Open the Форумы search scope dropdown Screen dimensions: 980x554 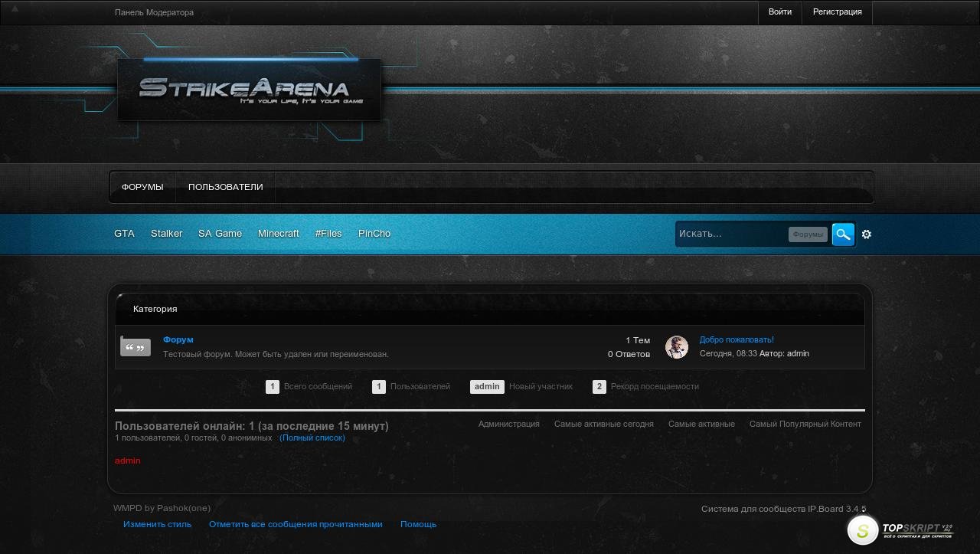[808, 234]
